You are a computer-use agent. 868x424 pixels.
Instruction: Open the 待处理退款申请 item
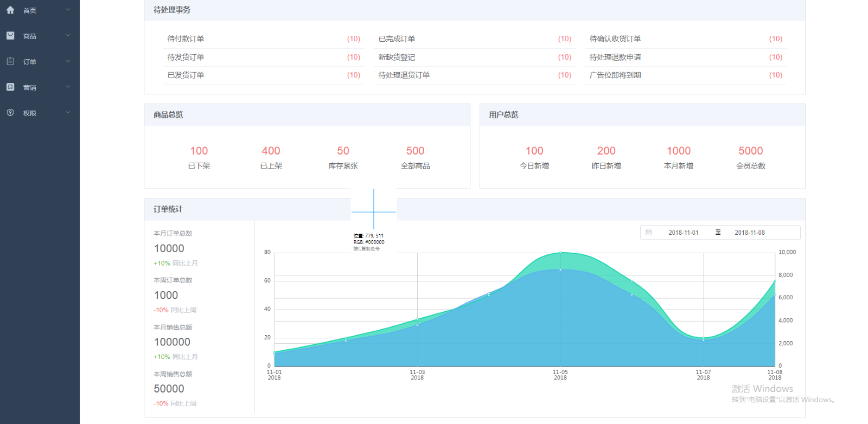[615, 57]
